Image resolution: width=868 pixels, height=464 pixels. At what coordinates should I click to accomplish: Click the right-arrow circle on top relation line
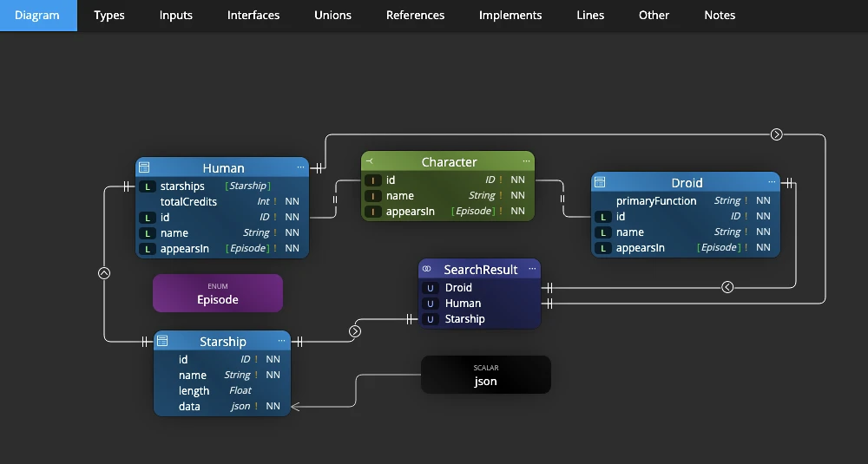pos(777,134)
